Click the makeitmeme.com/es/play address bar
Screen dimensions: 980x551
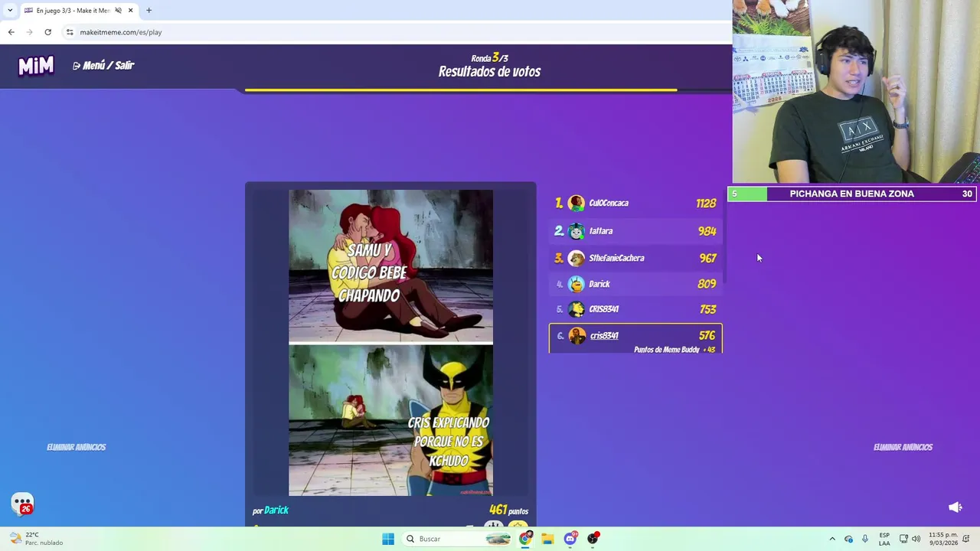tap(398, 32)
